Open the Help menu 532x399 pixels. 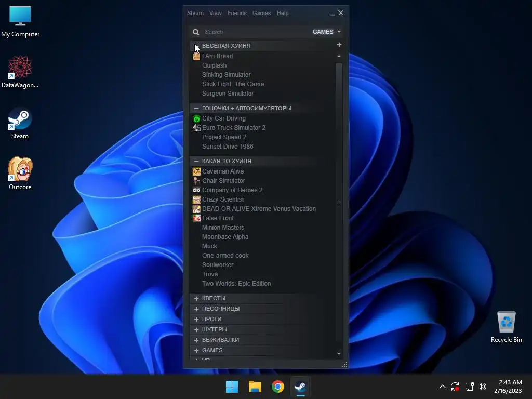[x=283, y=13]
